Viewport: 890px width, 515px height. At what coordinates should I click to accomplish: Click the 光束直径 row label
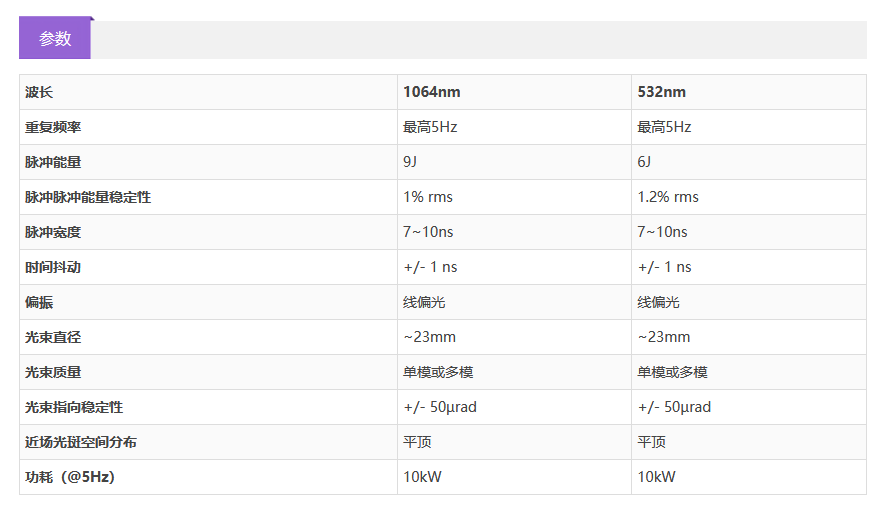coord(53,337)
